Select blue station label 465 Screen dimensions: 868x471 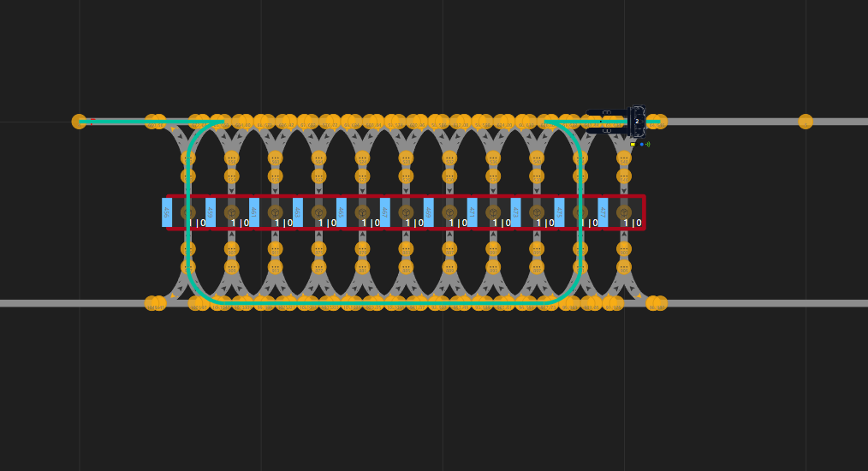click(x=342, y=212)
